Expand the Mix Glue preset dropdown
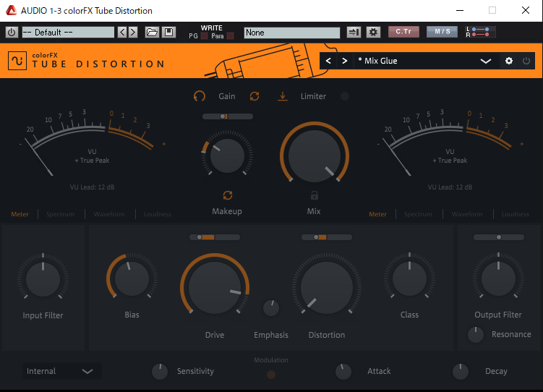The image size is (543, 392). [486, 61]
